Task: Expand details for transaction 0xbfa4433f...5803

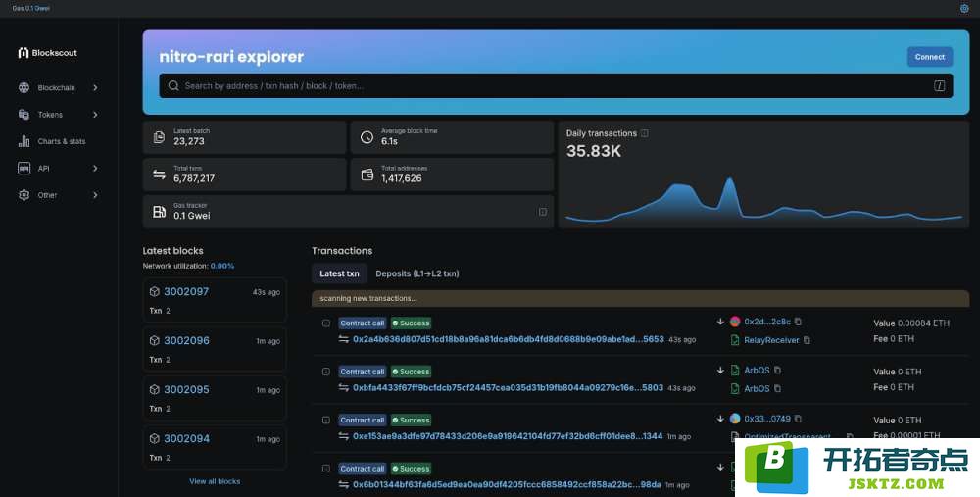Action: pos(325,372)
